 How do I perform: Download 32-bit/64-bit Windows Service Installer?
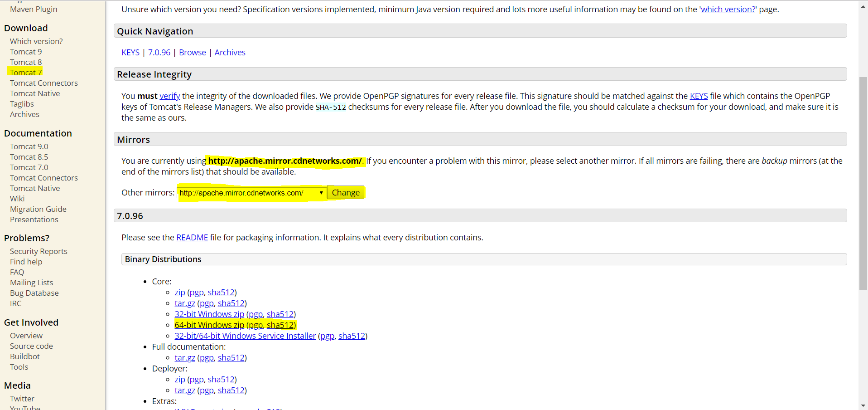coord(245,336)
